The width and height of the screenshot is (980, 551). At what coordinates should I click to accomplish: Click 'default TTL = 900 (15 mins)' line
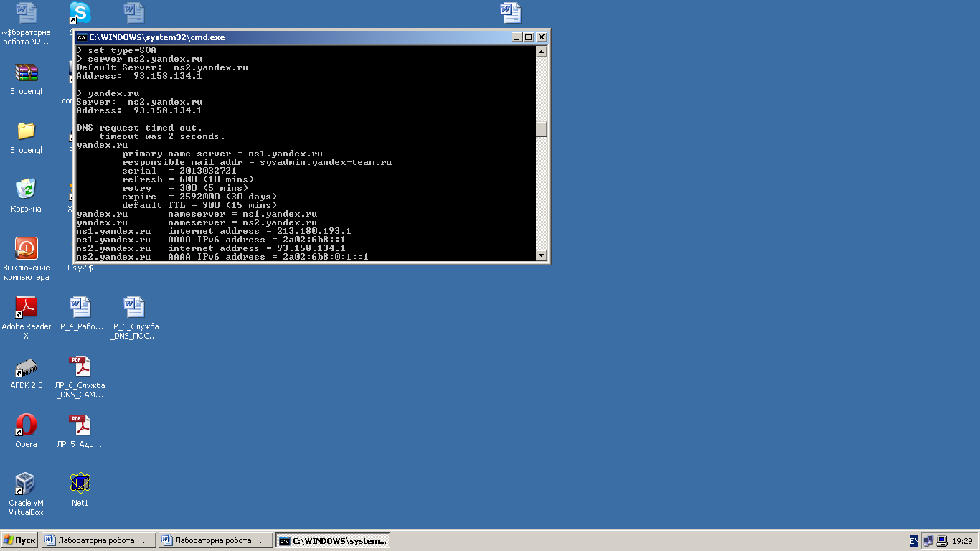pyautogui.click(x=199, y=205)
